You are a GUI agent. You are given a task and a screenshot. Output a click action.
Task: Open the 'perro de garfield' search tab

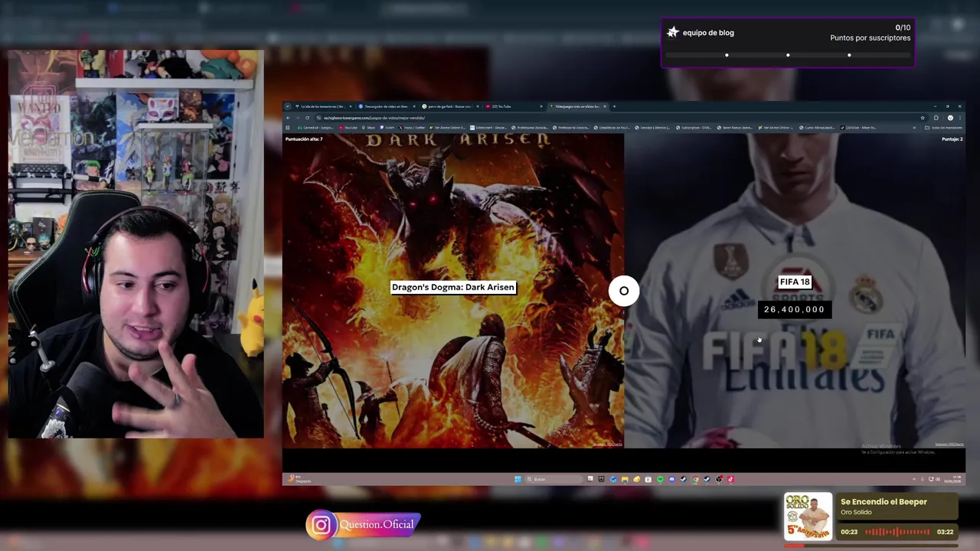449,106
